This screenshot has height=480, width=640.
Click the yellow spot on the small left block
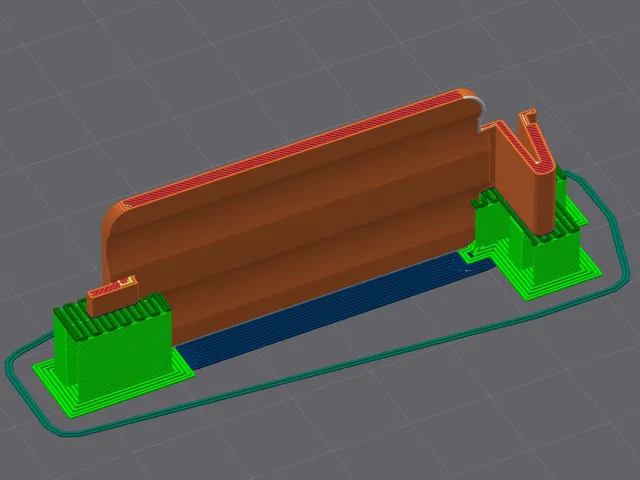pos(126,282)
